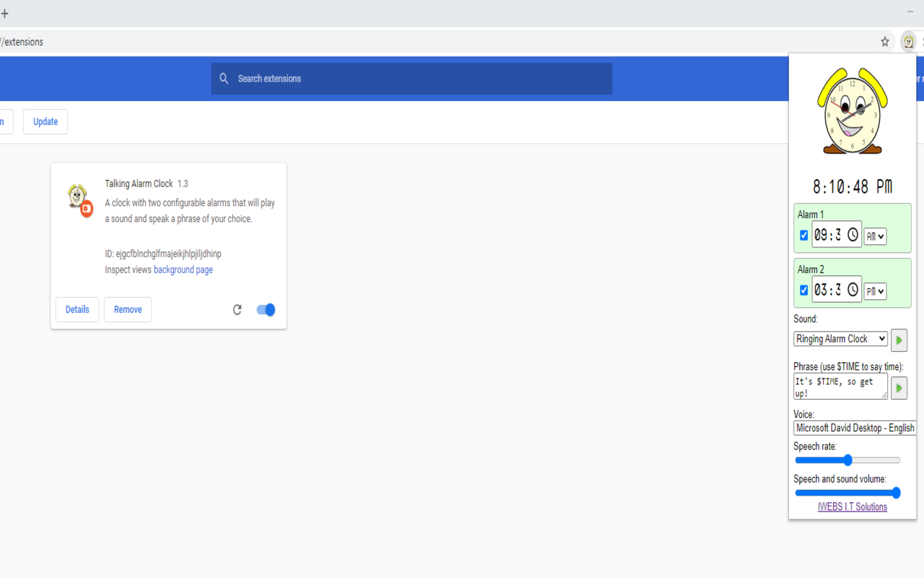
Task: Play the spoken phrase preview
Action: 899,388
